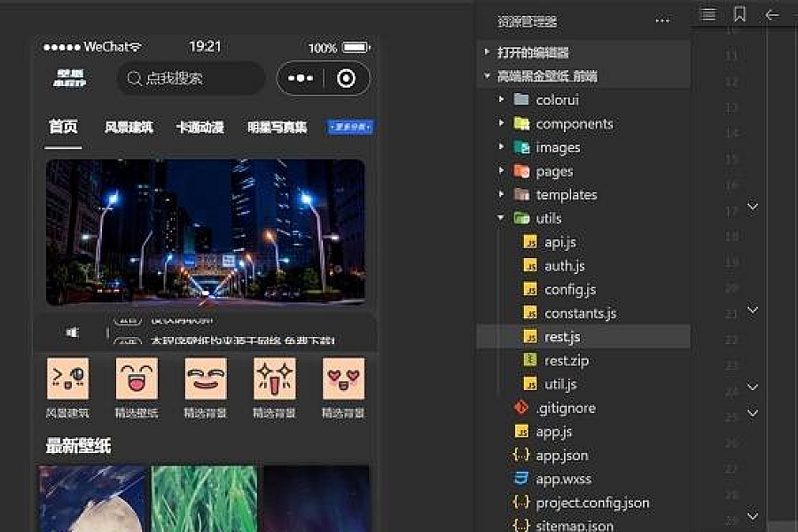Fold code at line 25 chevron
The image size is (798, 532).
click(x=753, y=413)
